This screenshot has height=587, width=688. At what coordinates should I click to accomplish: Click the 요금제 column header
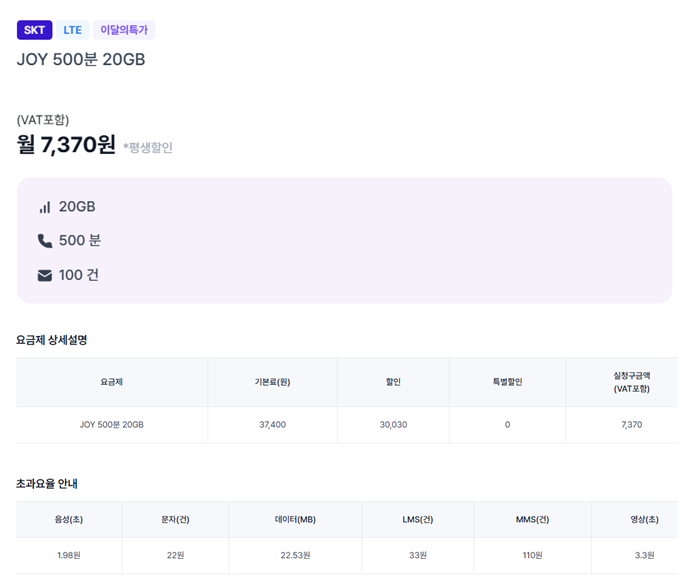click(x=111, y=382)
